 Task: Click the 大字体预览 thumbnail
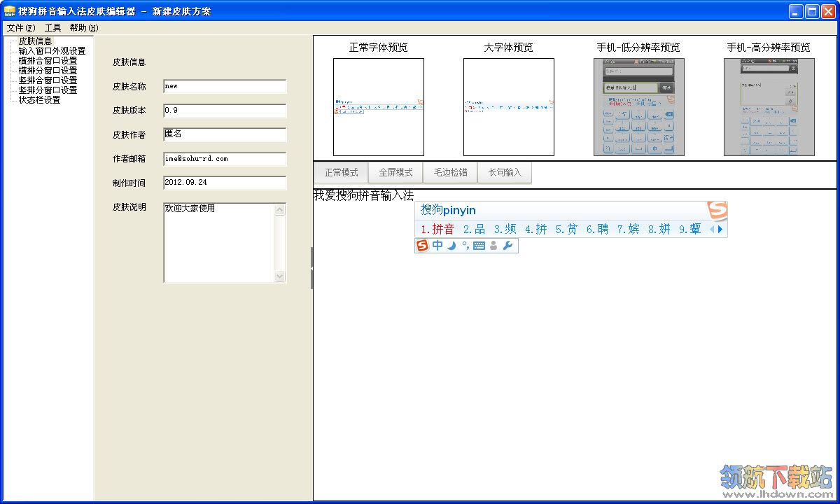pyautogui.click(x=509, y=107)
